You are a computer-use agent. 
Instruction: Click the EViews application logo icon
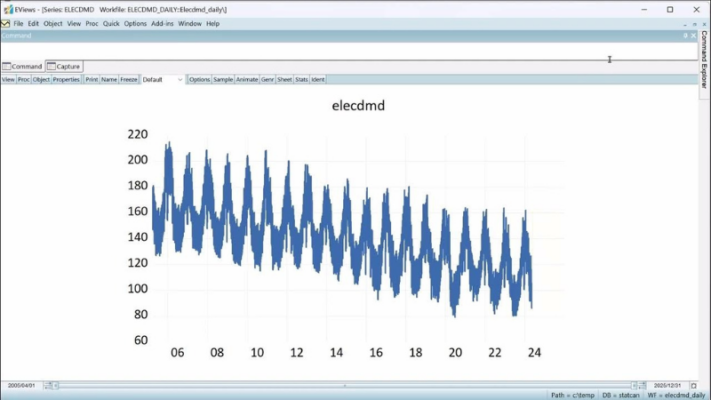[6, 9]
